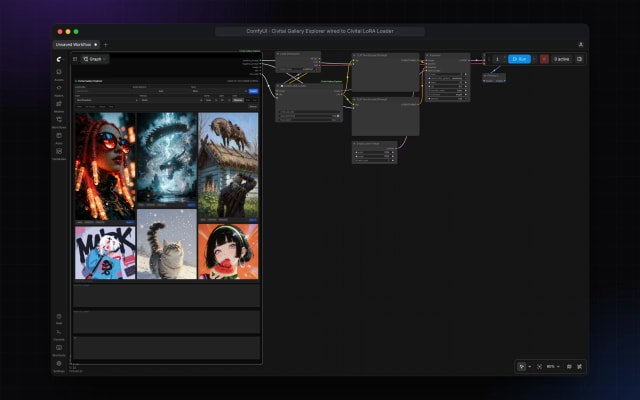The width and height of the screenshot is (640, 400).
Task: Click the Load Checkpoint node title
Action: pos(290,54)
